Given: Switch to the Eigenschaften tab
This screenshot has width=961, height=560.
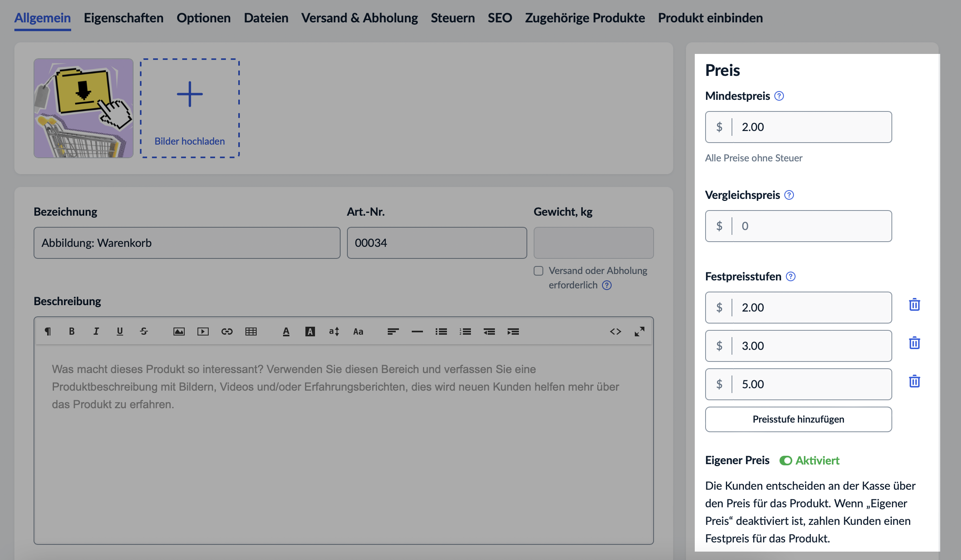Looking at the screenshot, I should 124,18.
